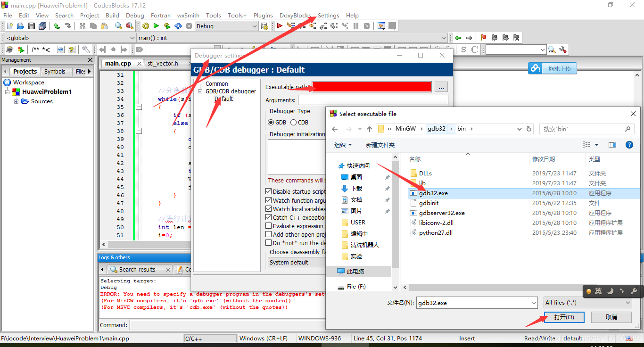
Task: Click the 打开(O) open button
Action: (564, 317)
